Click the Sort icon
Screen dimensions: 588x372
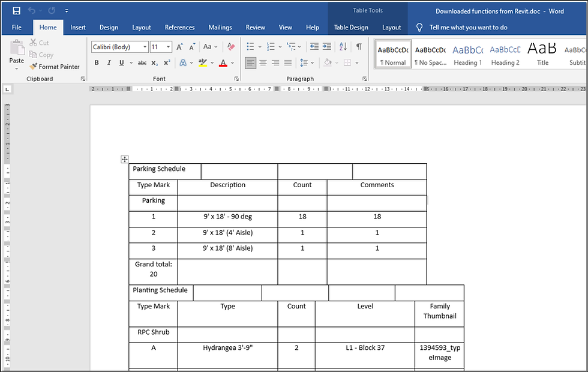click(343, 47)
